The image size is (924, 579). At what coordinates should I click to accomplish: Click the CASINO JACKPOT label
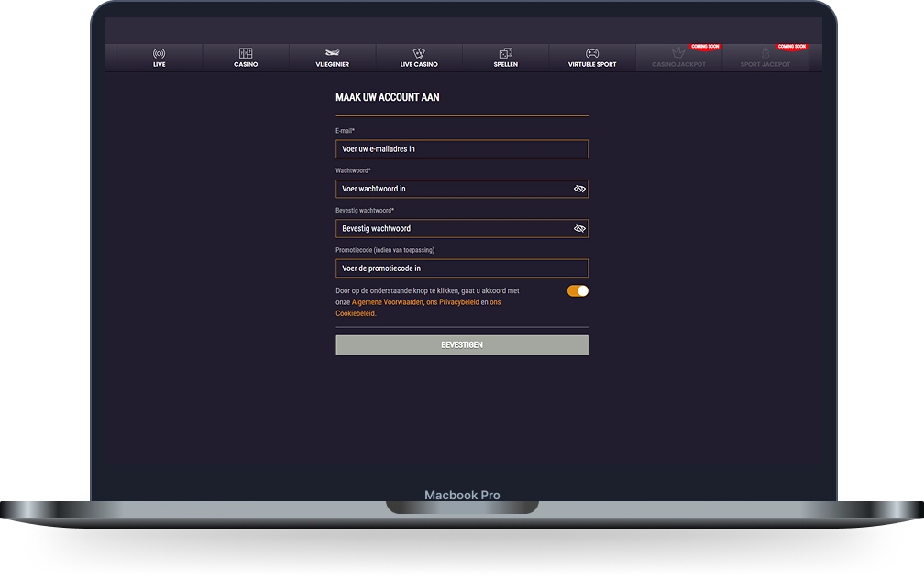tap(678, 64)
